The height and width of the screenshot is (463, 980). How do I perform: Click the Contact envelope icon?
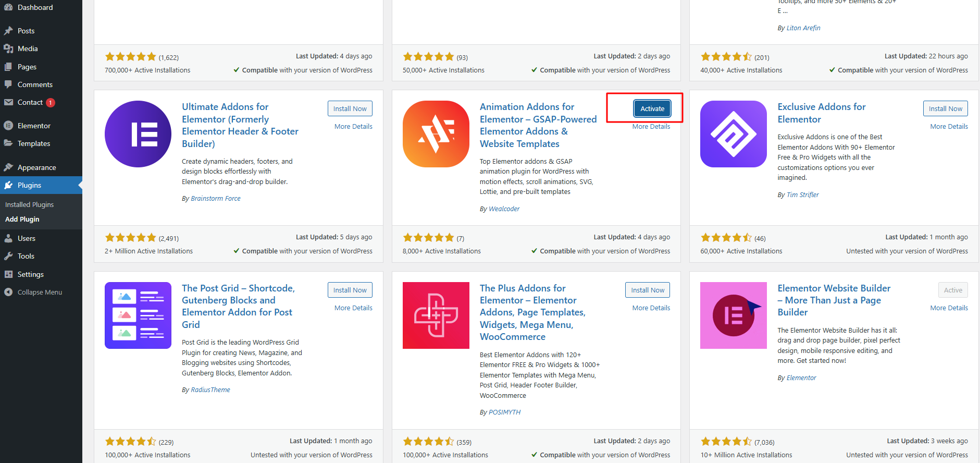(8, 102)
